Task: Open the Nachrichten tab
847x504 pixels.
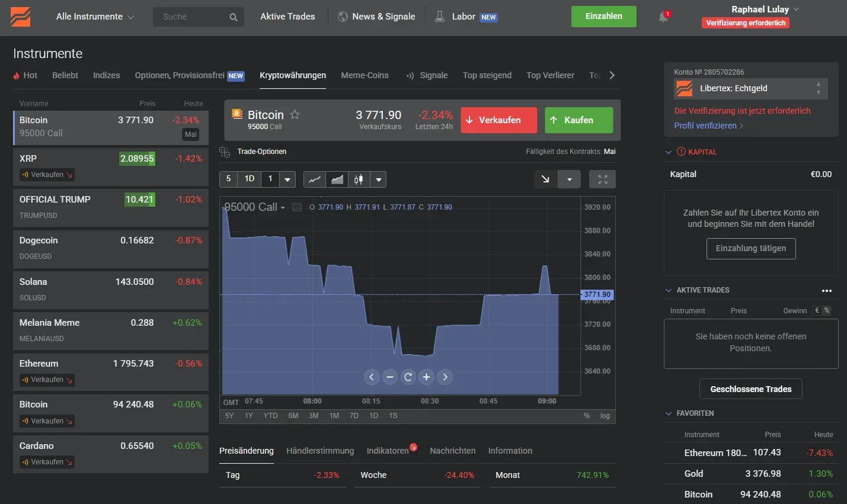Action: click(x=453, y=451)
